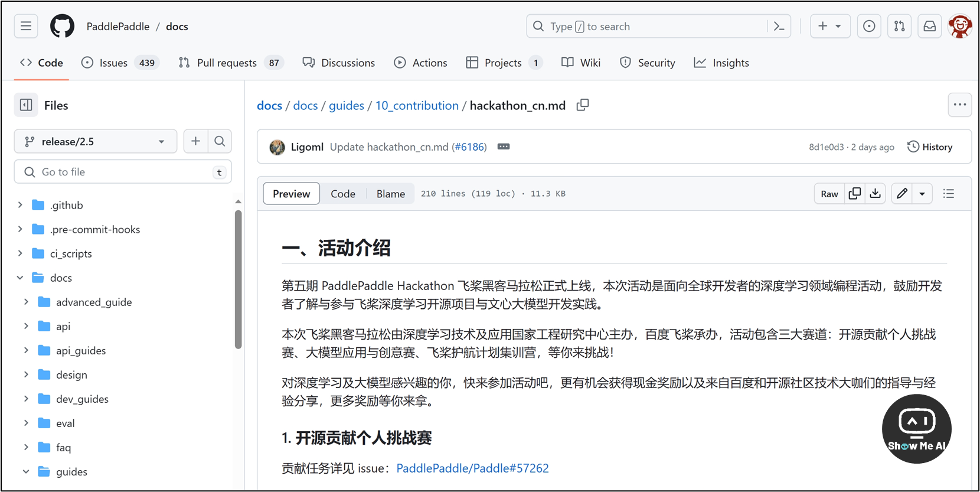
Task: Focus the Type to search box
Action: (x=646, y=26)
